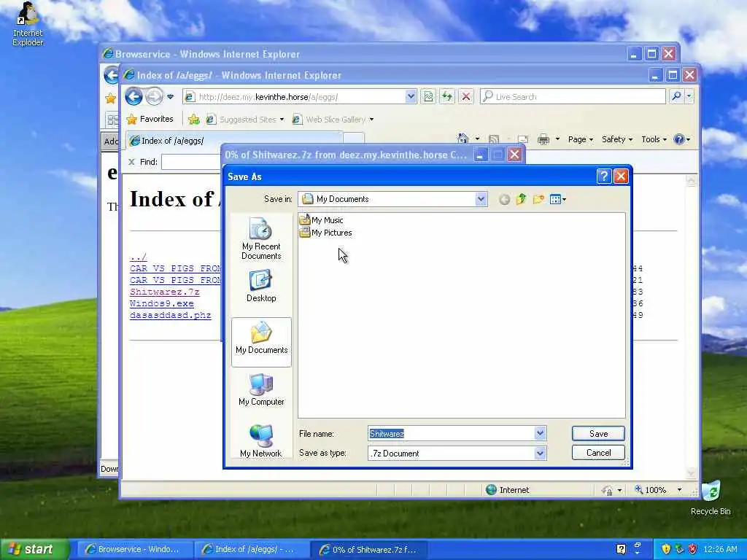Screen dimensions: 747x560
Task: Click the Shitwarez.7z link
Action: [164, 292]
